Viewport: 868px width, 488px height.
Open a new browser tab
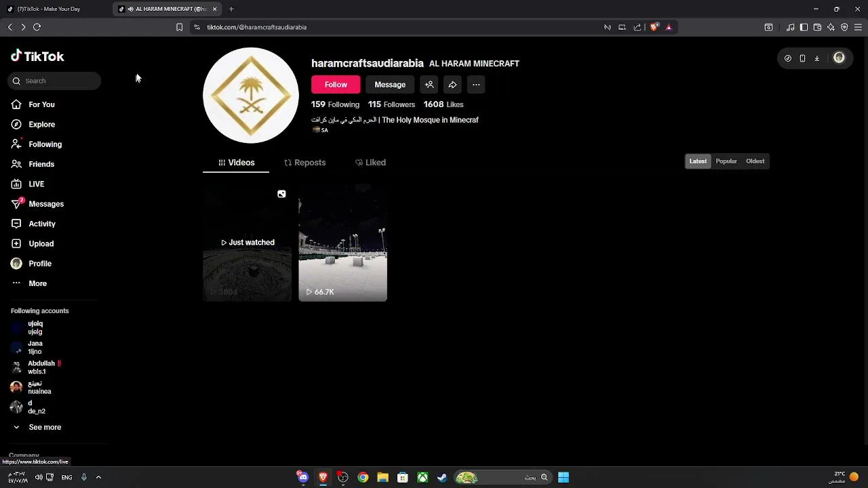[x=231, y=9]
